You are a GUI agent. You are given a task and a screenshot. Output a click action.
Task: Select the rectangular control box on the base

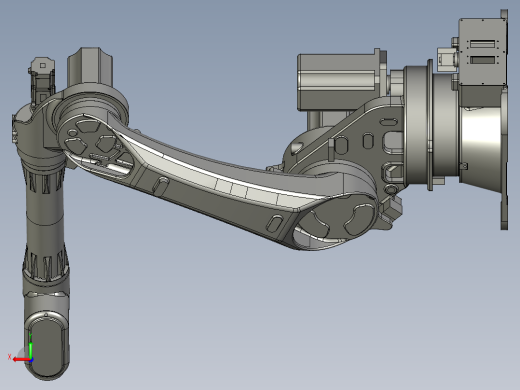coord(483,52)
